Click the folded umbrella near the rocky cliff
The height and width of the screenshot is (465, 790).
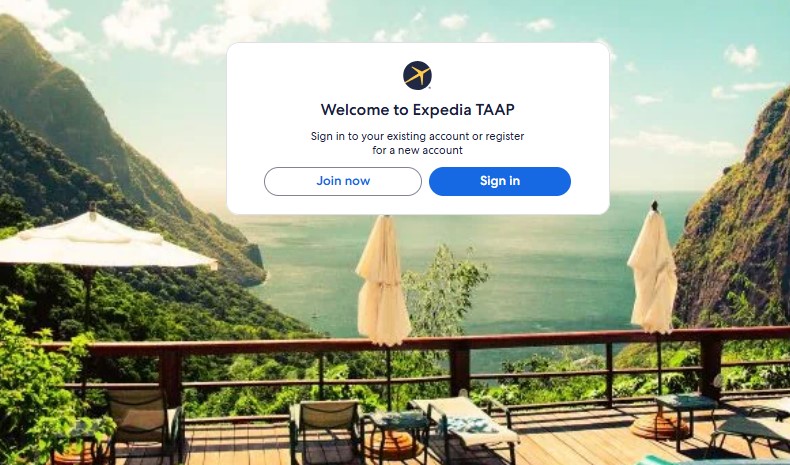[x=654, y=270]
